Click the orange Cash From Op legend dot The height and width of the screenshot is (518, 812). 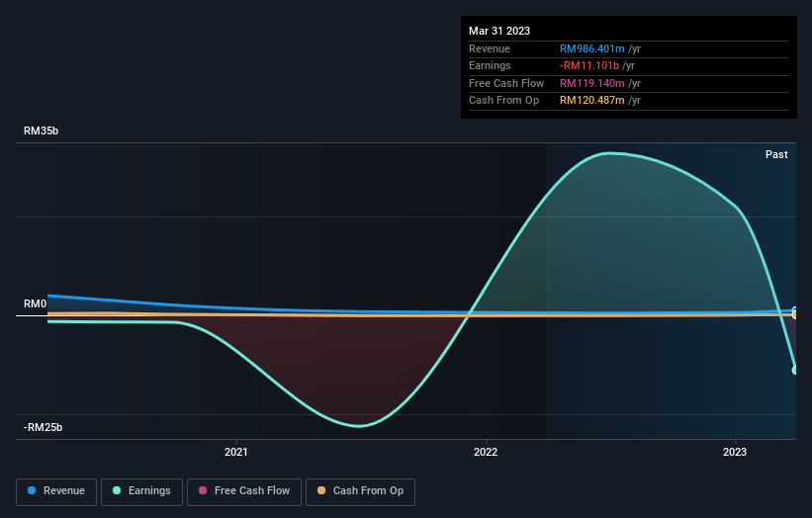click(x=321, y=490)
